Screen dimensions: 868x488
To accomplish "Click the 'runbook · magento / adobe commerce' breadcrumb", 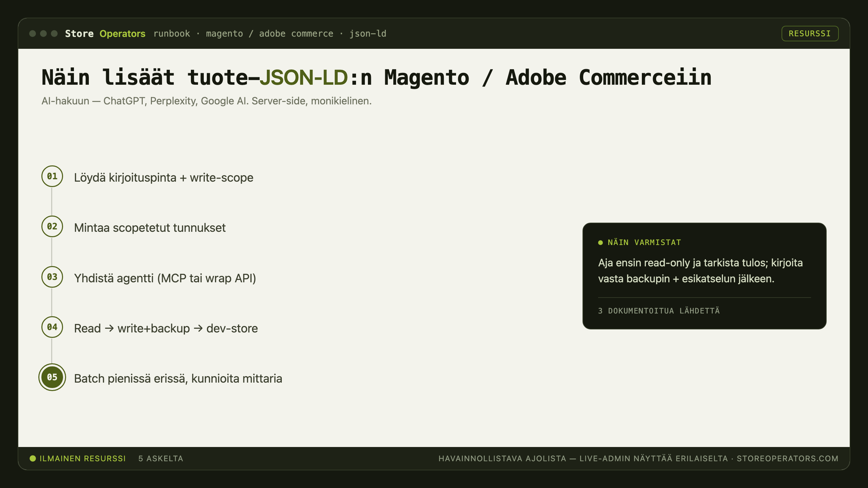I will point(270,34).
